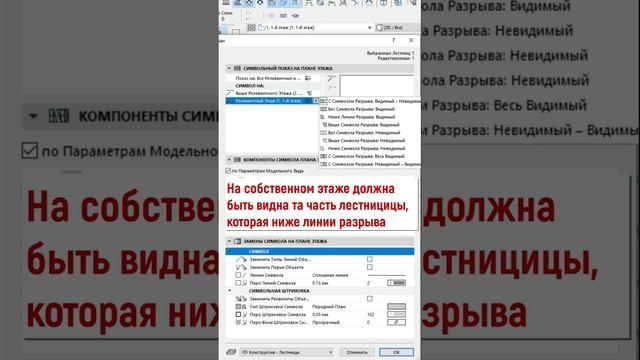Open the 'Конструктив - Лестницы' layer dropdown

tap(287, 352)
